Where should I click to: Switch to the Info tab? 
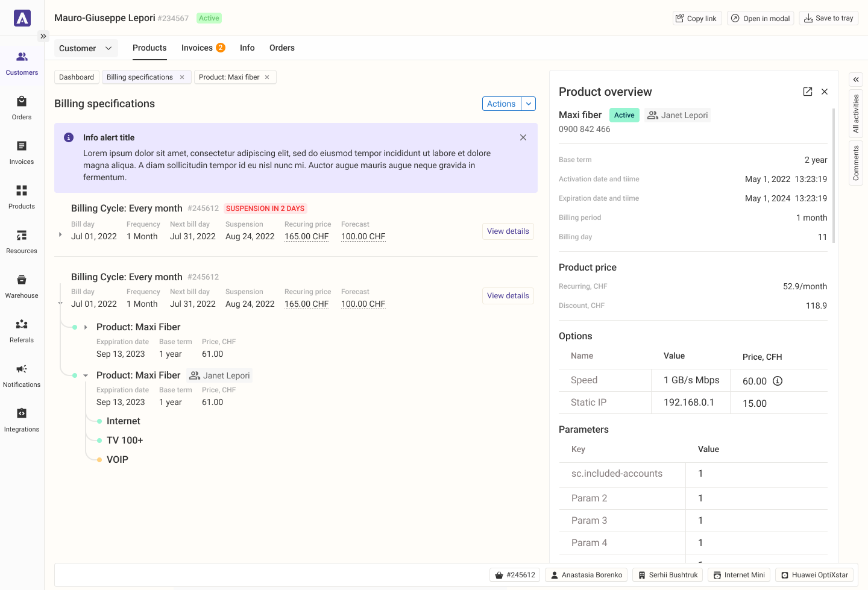[x=247, y=48]
